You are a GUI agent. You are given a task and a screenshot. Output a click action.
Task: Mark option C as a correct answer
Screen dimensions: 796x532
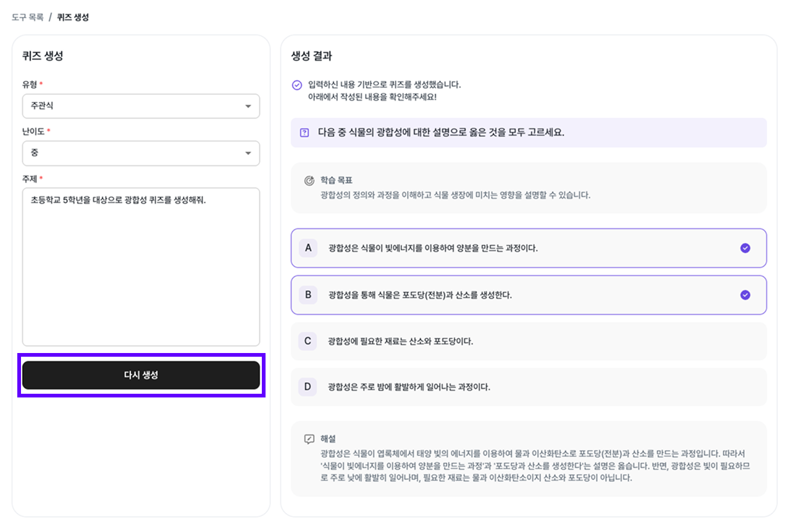click(x=529, y=341)
